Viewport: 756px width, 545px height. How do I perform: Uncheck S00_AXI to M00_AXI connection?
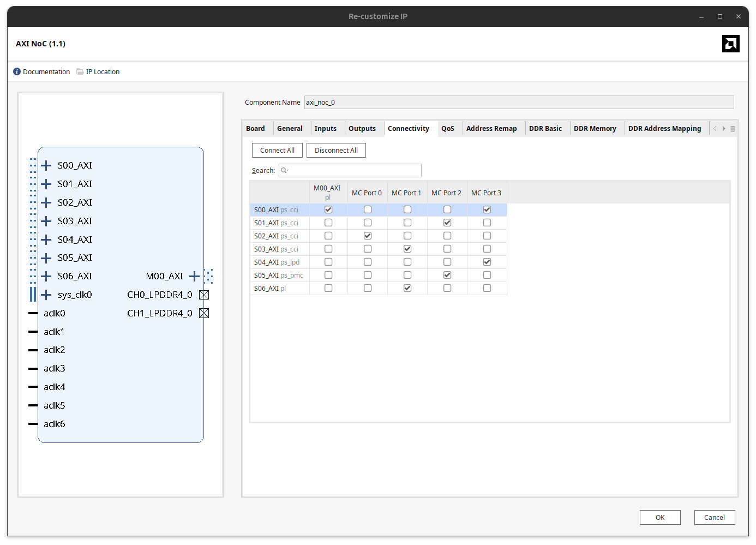328,209
